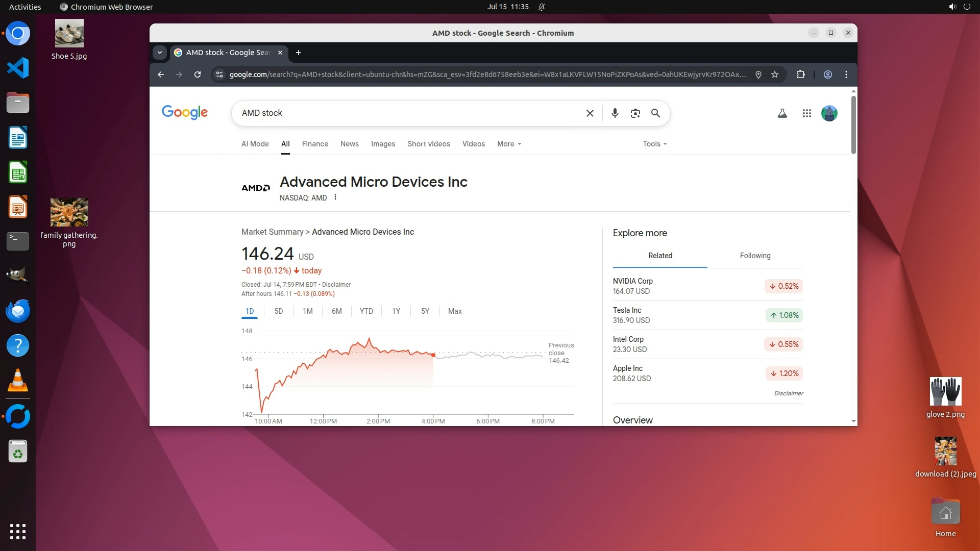980x551 pixels.
Task: Switch chart to Max range
Action: click(454, 311)
